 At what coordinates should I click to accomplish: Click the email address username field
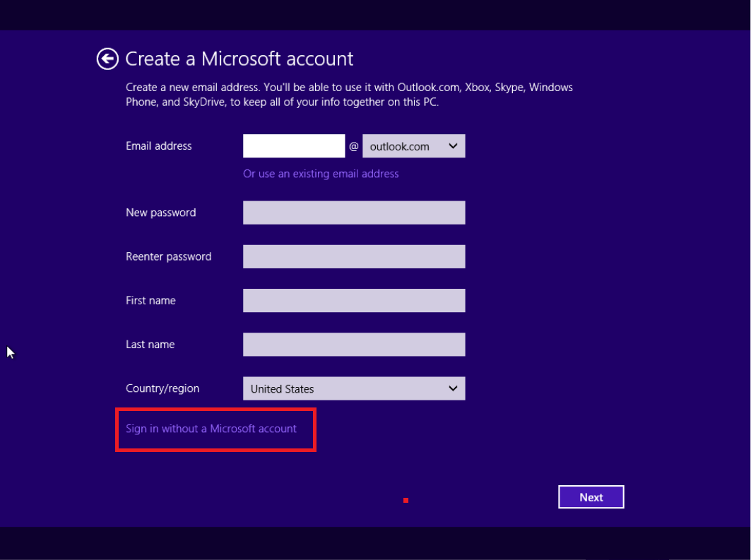[294, 146]
